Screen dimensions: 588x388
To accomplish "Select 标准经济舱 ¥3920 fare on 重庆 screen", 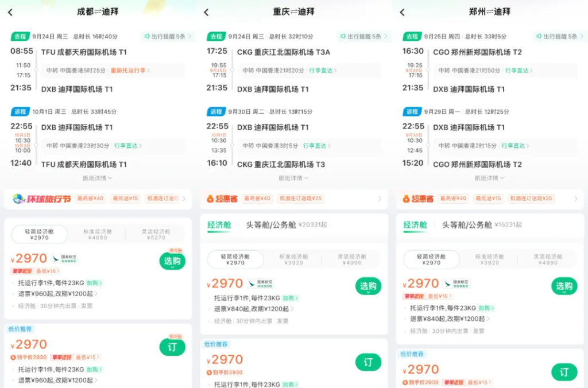I will (293, 259).
